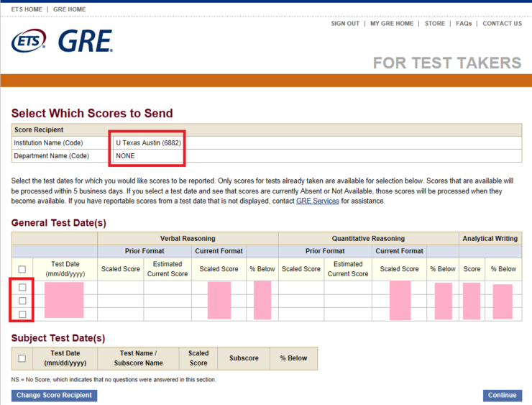This screenshot has height=405, width=532.
Task: Open the FAQs navigation item
Action: (464, 24)
